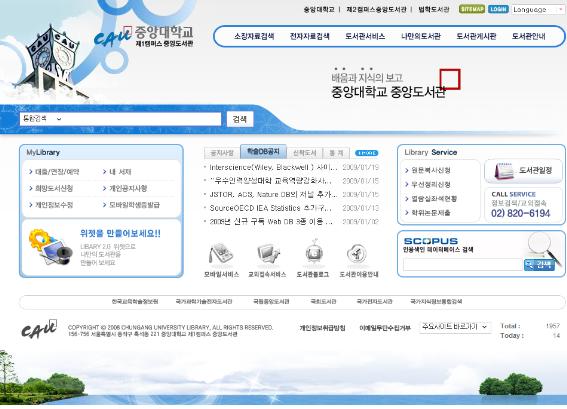Open the 이메일무단수집거부 link
567x409 pixels.
tap(385, 328)
